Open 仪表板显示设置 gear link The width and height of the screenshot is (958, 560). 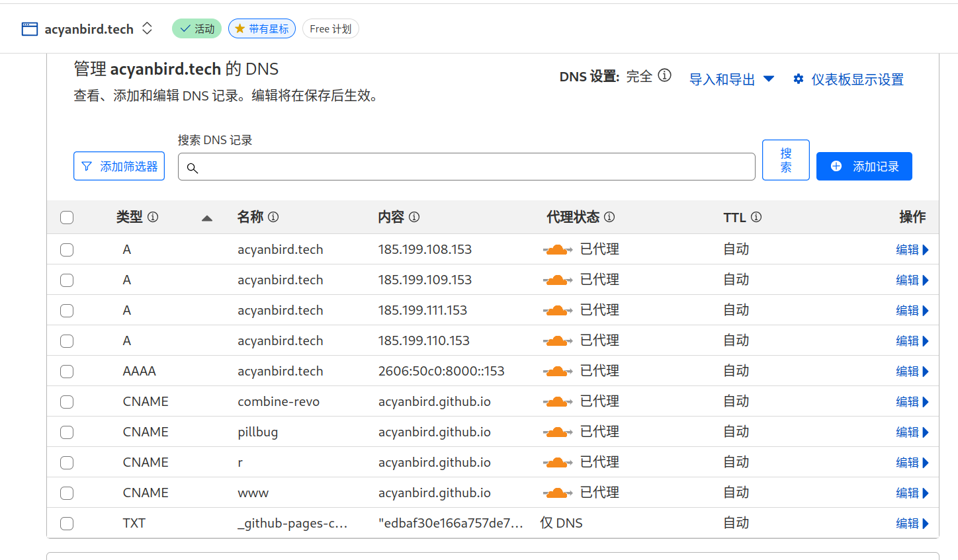848,79
